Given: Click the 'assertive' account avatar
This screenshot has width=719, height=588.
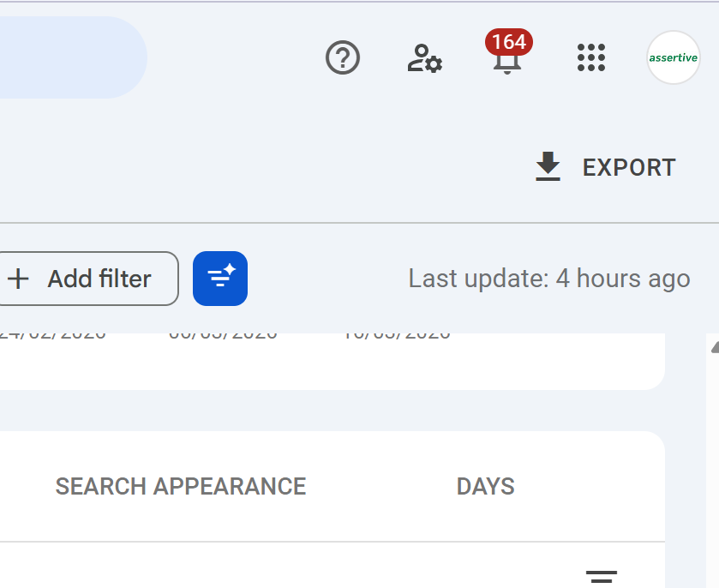Looking at the screenshot, I should (x=673, y=58).
